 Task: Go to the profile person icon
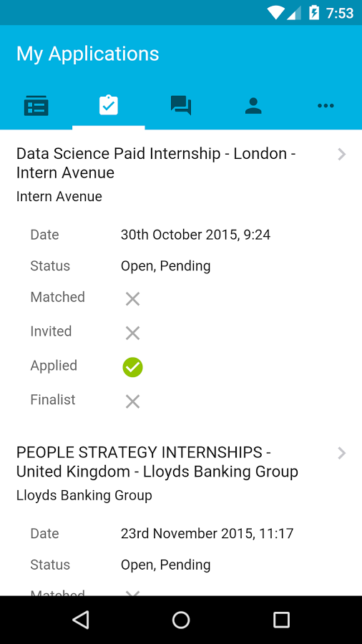click(x=253, y=106)
